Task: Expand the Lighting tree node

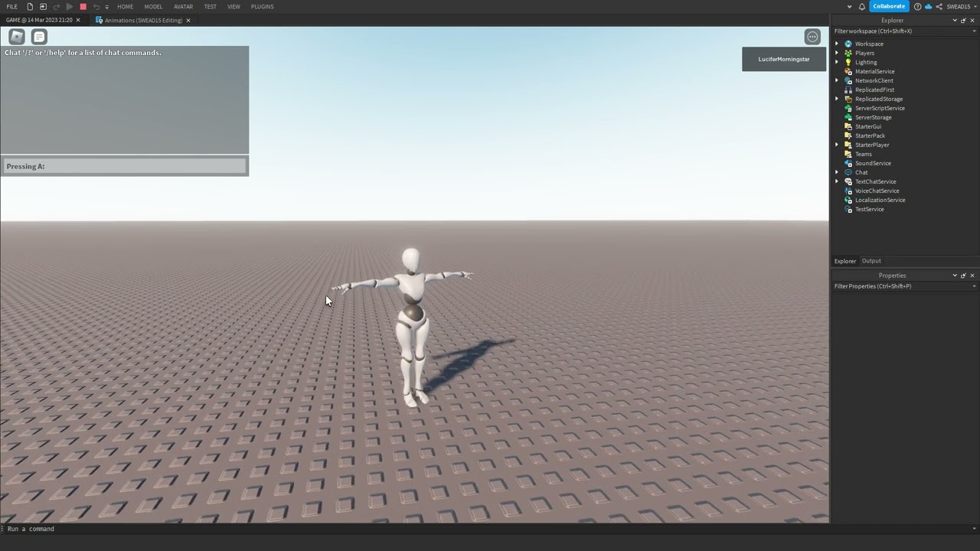Action: (837, 62)
